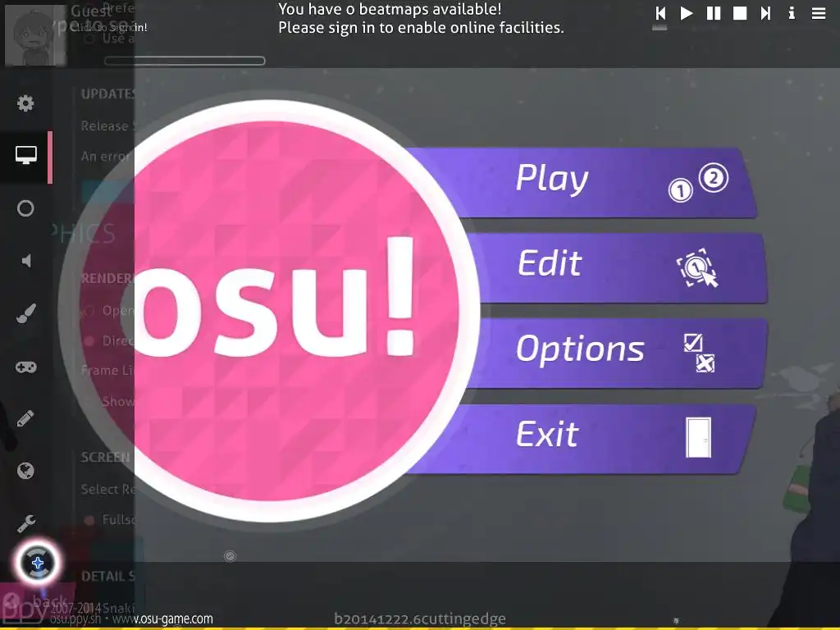Show song info with the i icon
The width and height of the screenshot is (840, 630).
point(792,13)
